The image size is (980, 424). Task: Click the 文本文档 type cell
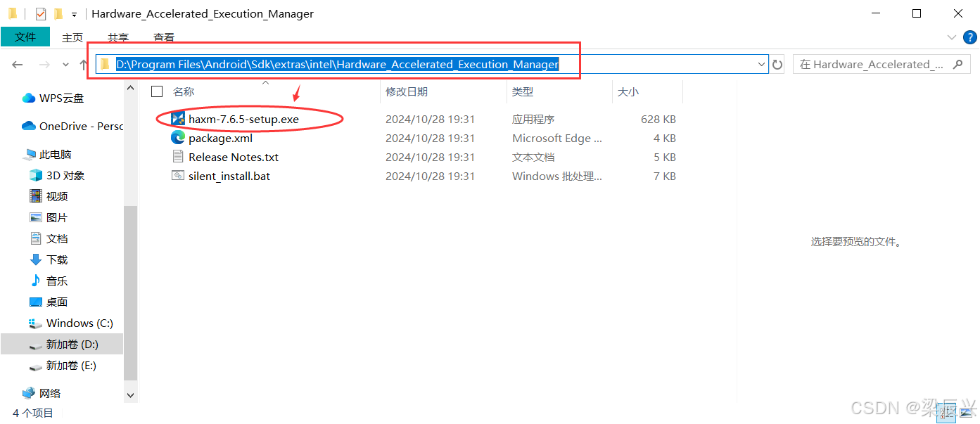tap(533, 157)
